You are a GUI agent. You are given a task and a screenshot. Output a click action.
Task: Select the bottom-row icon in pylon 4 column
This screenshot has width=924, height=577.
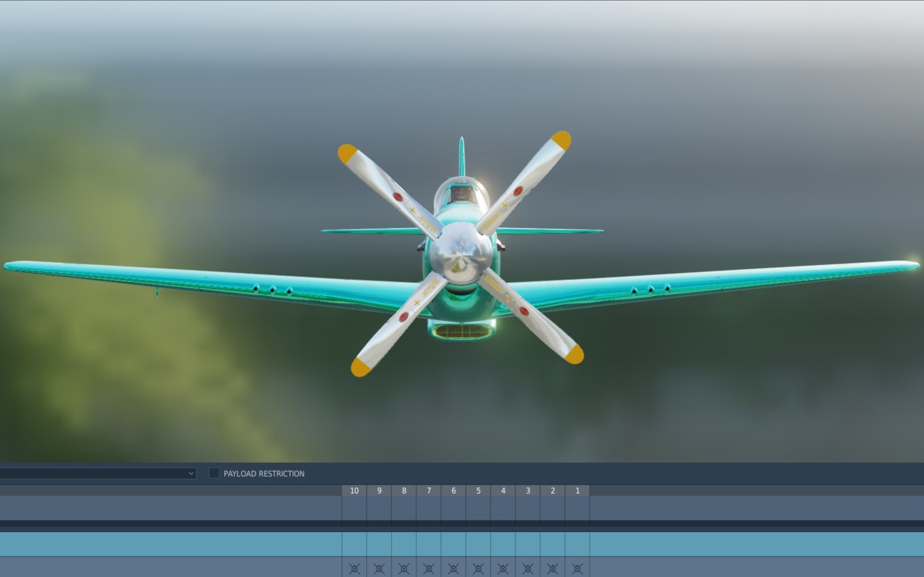pyautogui.click(x=503, y=569)
